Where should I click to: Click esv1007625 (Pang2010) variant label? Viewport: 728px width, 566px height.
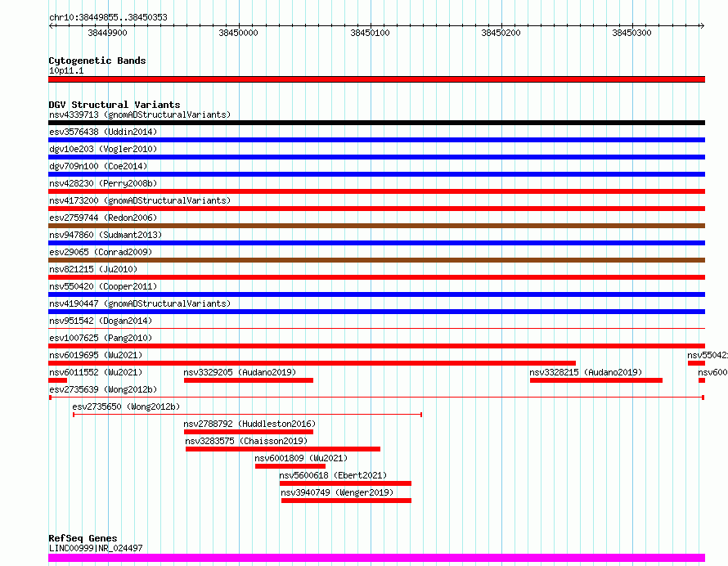pyautogui.click(x=101, y=338)
